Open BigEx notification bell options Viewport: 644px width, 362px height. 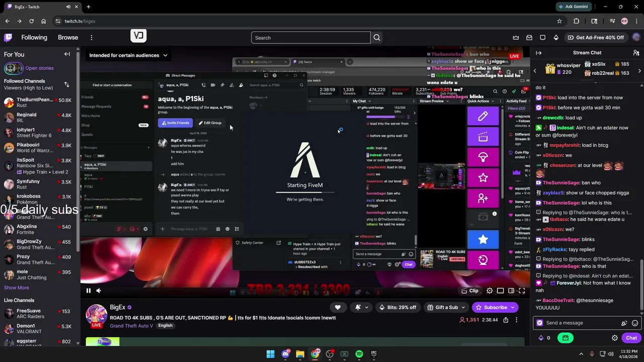tap(362, 307)
